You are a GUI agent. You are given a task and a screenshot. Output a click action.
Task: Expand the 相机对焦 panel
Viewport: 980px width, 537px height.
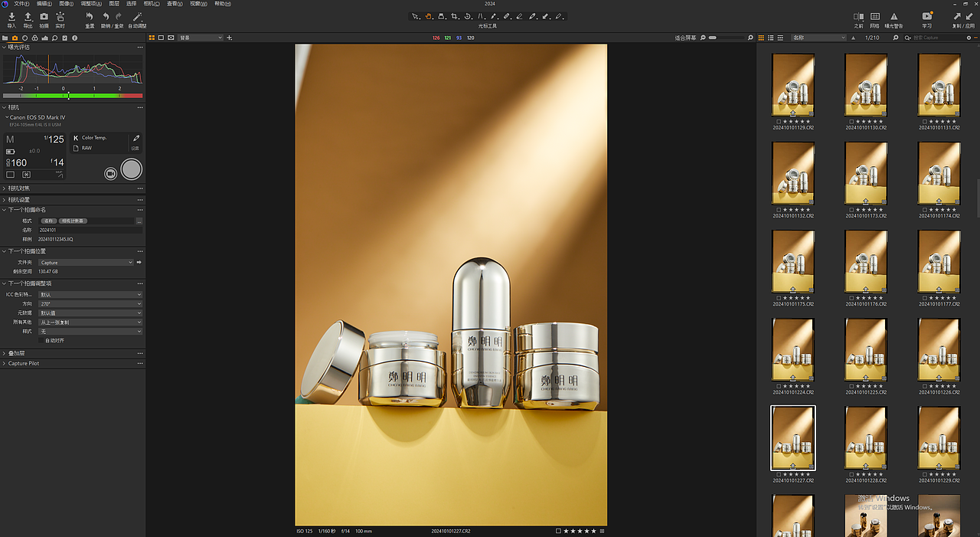tap(4, 188)
